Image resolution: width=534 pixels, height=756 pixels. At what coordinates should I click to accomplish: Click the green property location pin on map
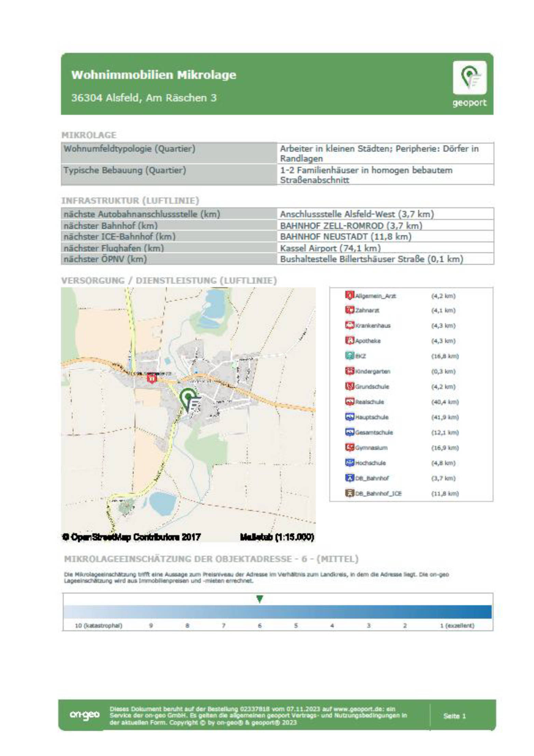pos(190,400)
